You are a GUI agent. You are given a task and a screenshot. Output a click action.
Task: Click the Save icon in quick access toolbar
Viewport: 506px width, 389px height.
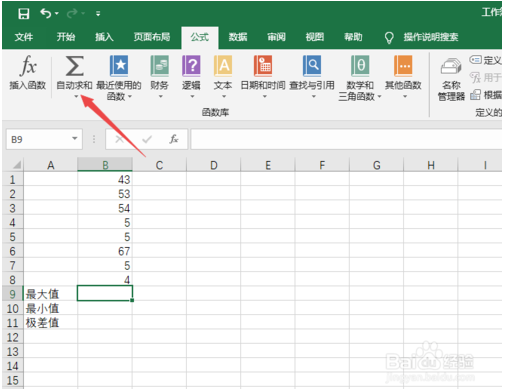click(x=23, y=14)
